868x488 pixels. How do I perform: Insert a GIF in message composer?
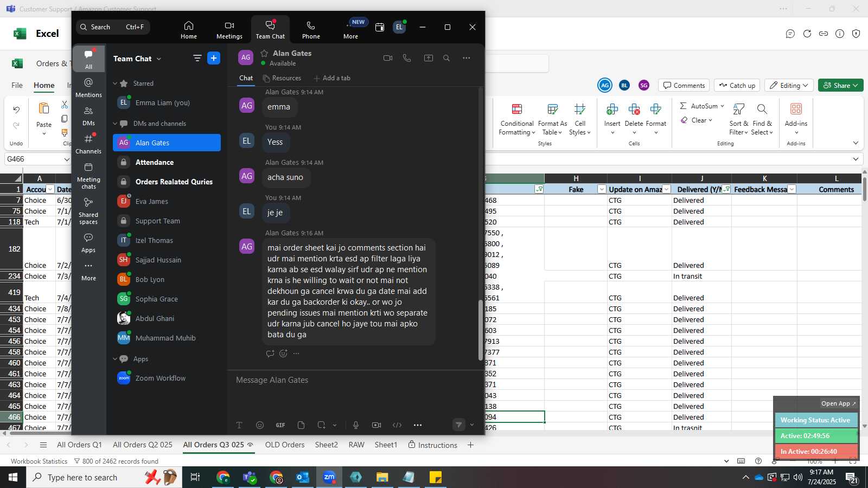[280, 425]
